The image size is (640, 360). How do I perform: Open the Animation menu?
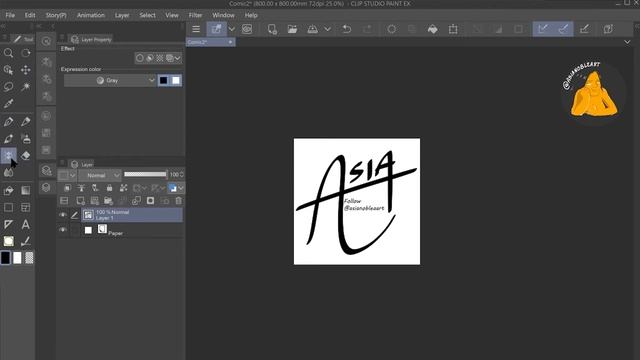tap(91, 15)
